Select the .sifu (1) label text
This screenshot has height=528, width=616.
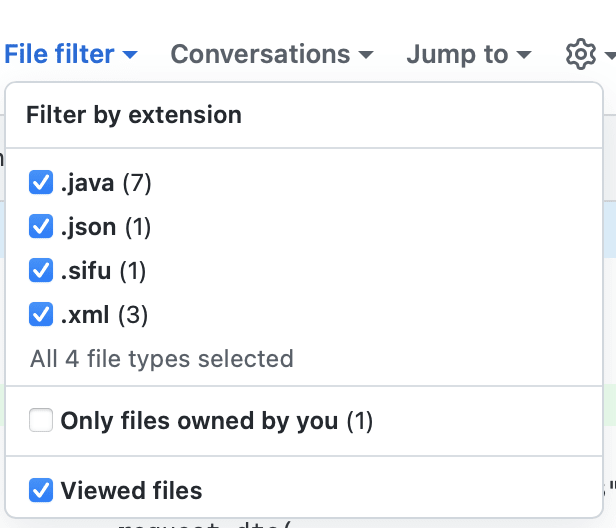pos(103,271)
